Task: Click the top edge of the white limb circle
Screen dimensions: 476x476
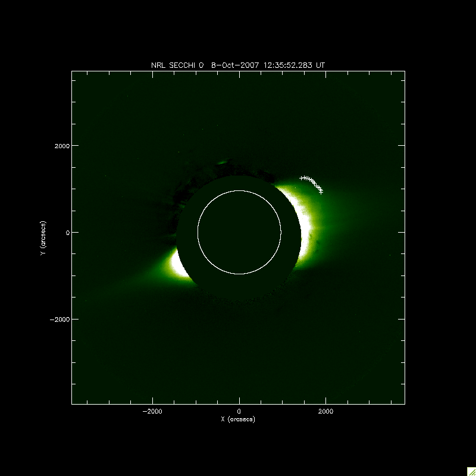Action: (239, 191)
